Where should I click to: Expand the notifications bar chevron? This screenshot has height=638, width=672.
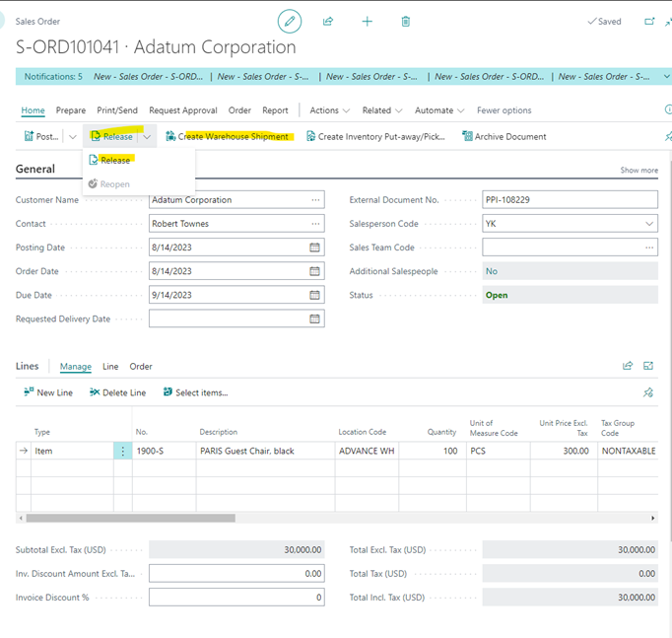click(x=666, y=76)
